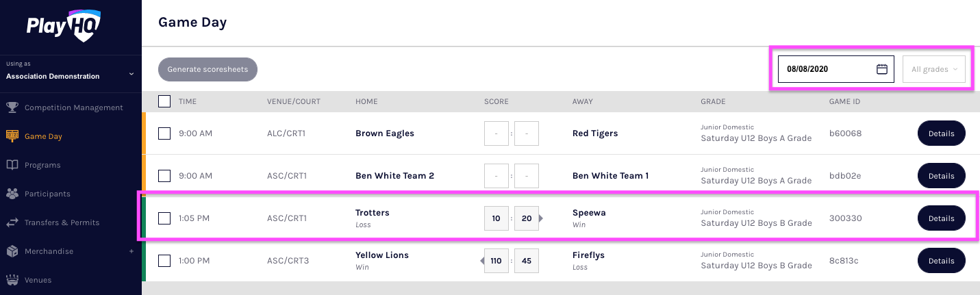Click the Venues crown icon

[x=12, y=280]
